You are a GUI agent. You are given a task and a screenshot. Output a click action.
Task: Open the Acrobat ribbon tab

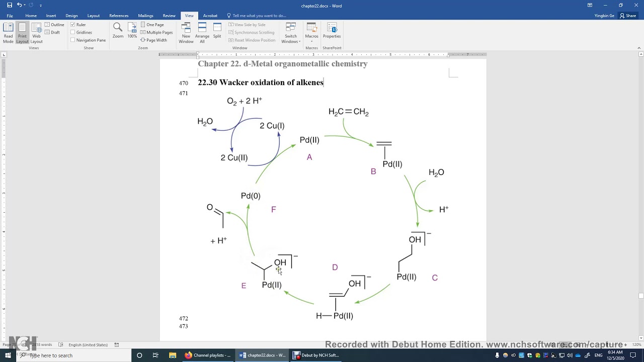pyautogui.click(x=210, y=16)
